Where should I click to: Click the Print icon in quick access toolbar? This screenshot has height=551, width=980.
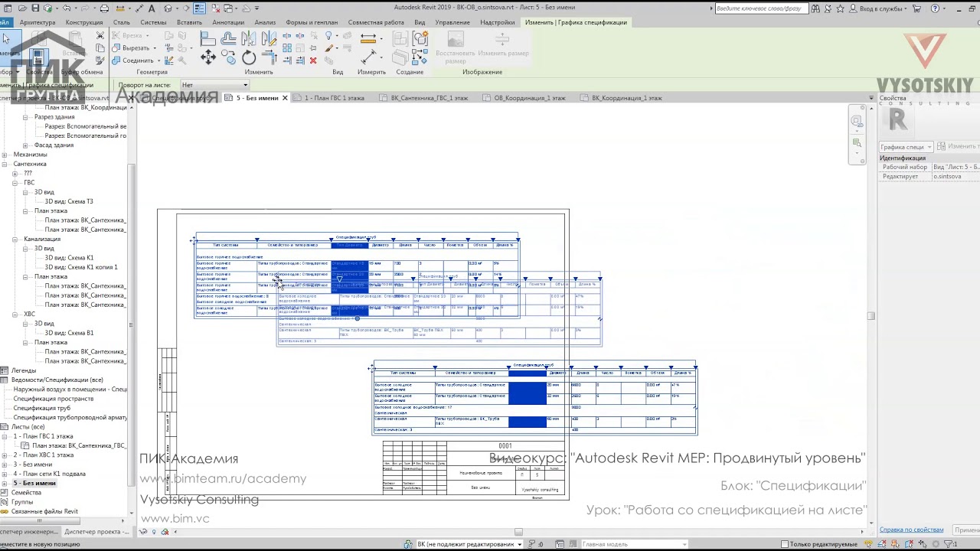pos(104,8)
